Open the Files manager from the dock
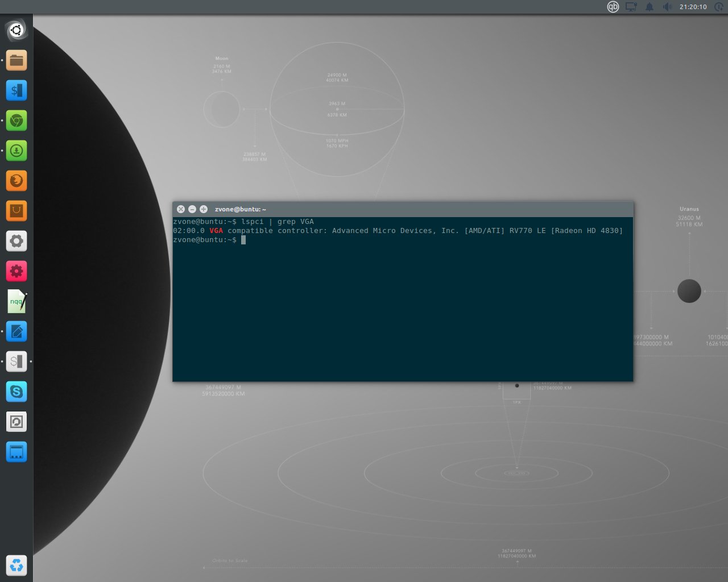 16,60
